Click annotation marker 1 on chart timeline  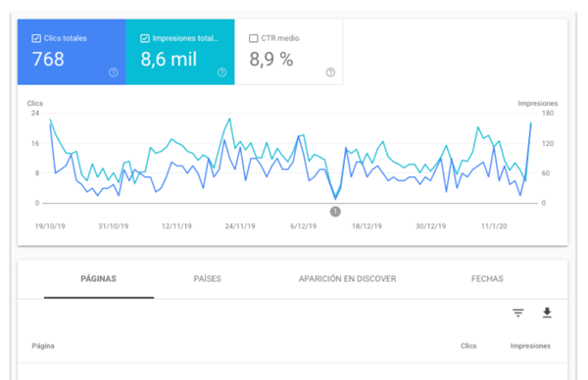pos(335,212)
